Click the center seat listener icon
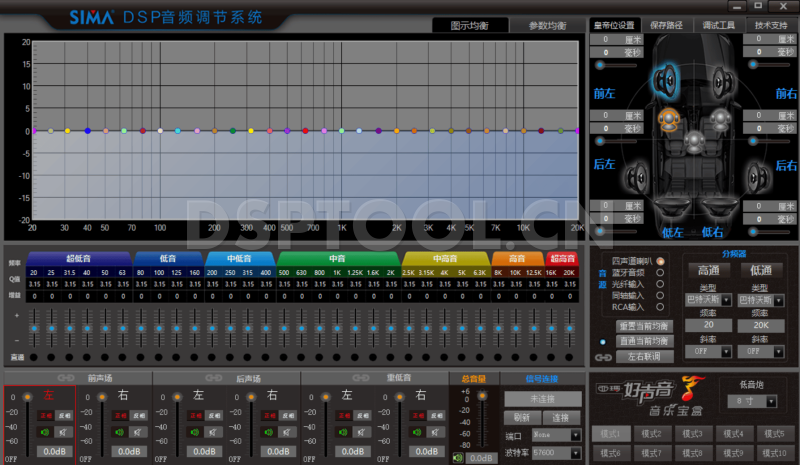The image size is (800, 465). tap(694, 139)
